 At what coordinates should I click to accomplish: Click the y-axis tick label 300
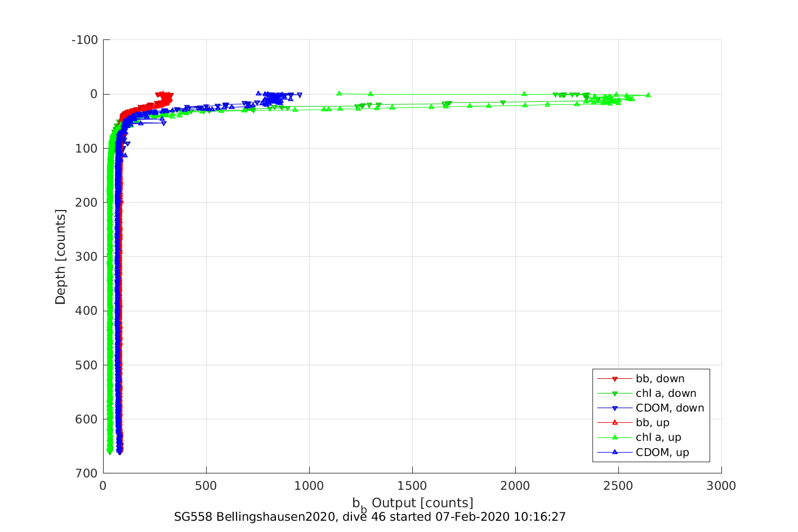tap(87, 257)
